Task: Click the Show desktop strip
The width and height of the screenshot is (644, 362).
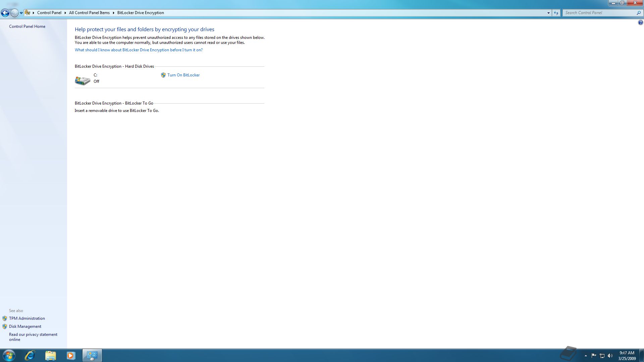Action: (x=642, y=355)
